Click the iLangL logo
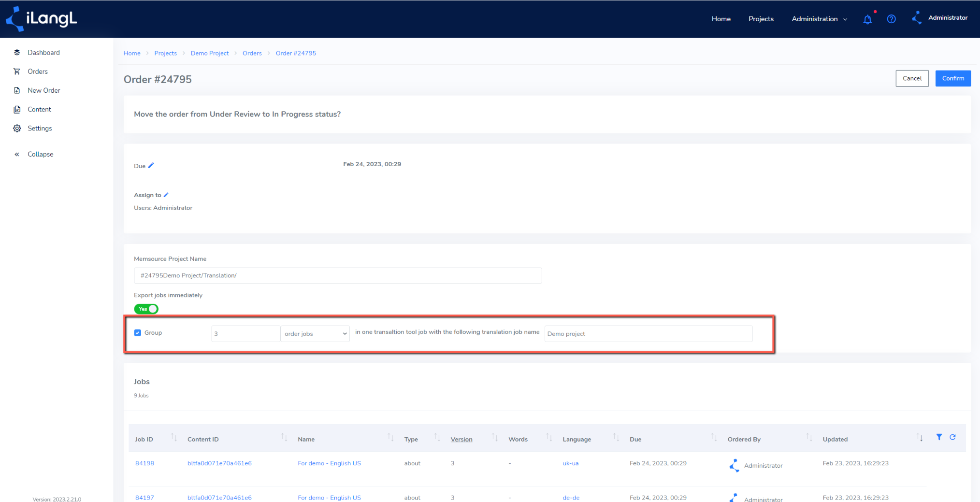 41,19
